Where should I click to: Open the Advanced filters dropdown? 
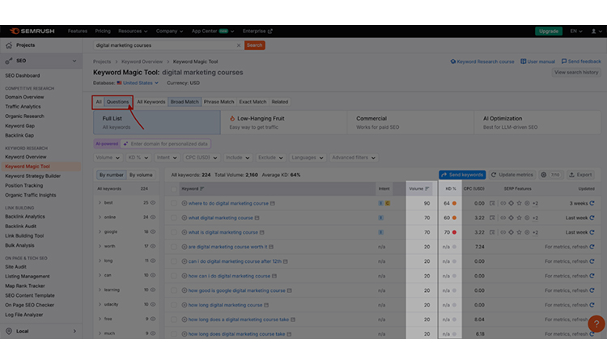click(x=354, y=158)
